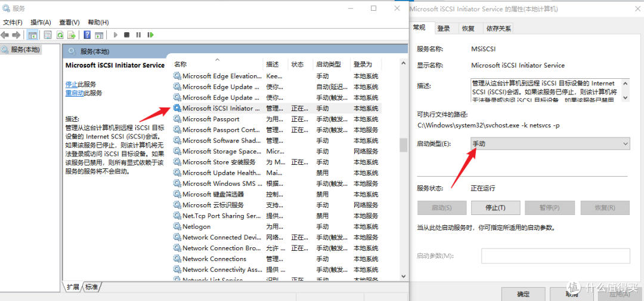Click the Stop Service square icon
Viewport: 644px width, 301px height.
click(127, 35)
